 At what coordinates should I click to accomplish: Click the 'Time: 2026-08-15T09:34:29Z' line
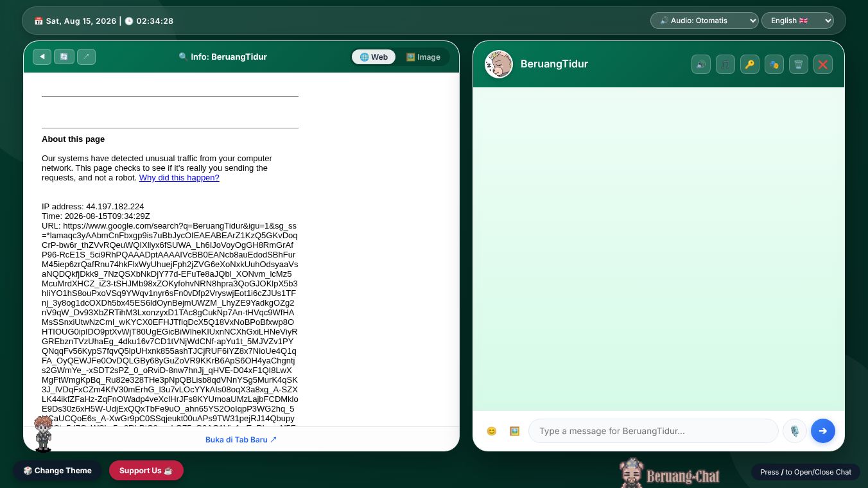[96, 216]
